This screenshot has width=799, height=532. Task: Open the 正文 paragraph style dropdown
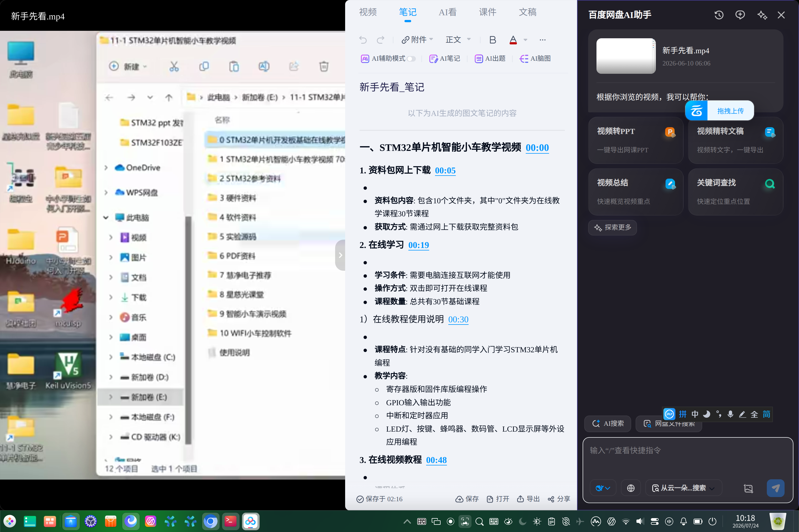(458, 40)
